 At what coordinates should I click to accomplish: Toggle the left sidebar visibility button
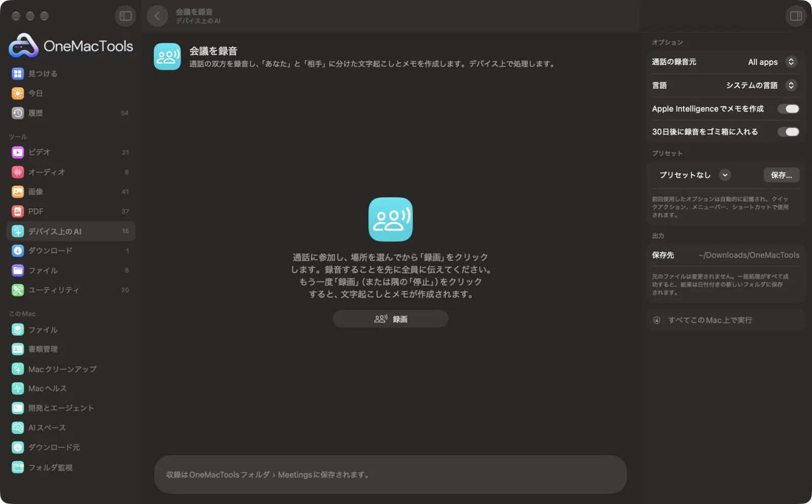125,16
